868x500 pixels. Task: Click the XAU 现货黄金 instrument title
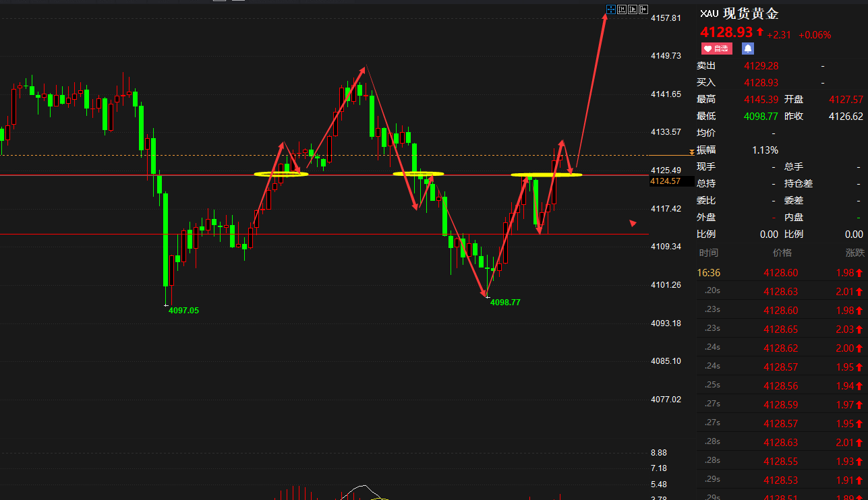[x=739, y=14]
